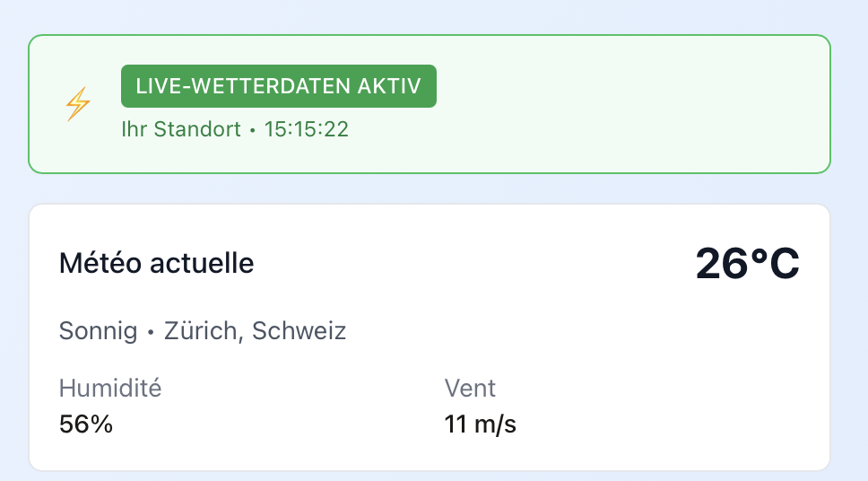The height and width of the screenshot is (481, 868).
Task: Click the Sonnig weather condition
Action: pyautogui.click(x=99, y=331)
